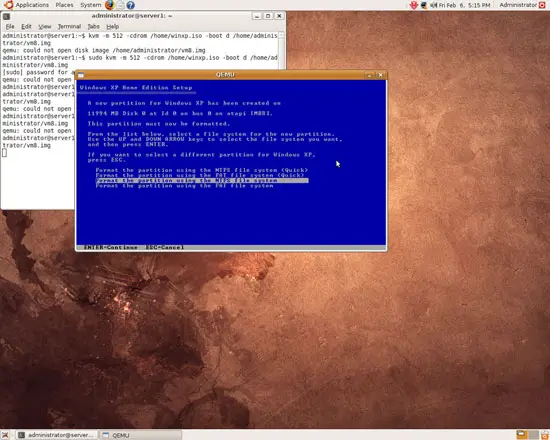Open the Help menu in Terminal
This screenshot has height=440, width=550.
tap(113, 26)
